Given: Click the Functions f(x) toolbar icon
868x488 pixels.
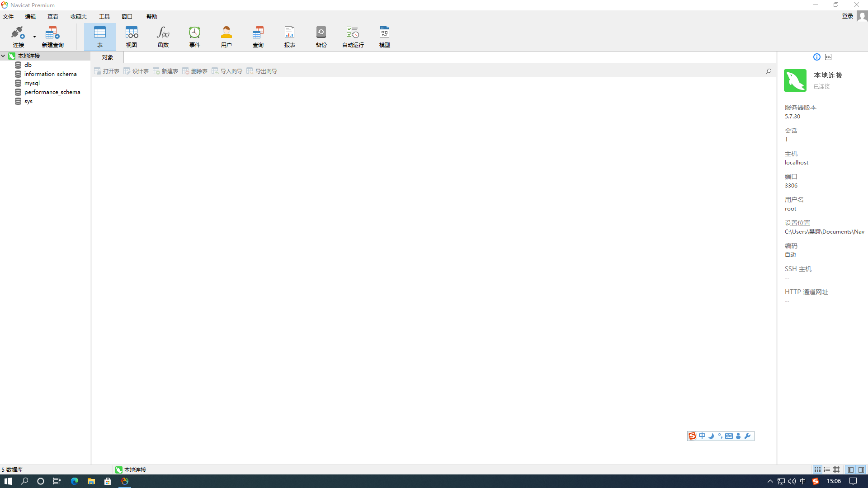Looking at the screenshot, I should pyautogui.click(x=163, y=36).
